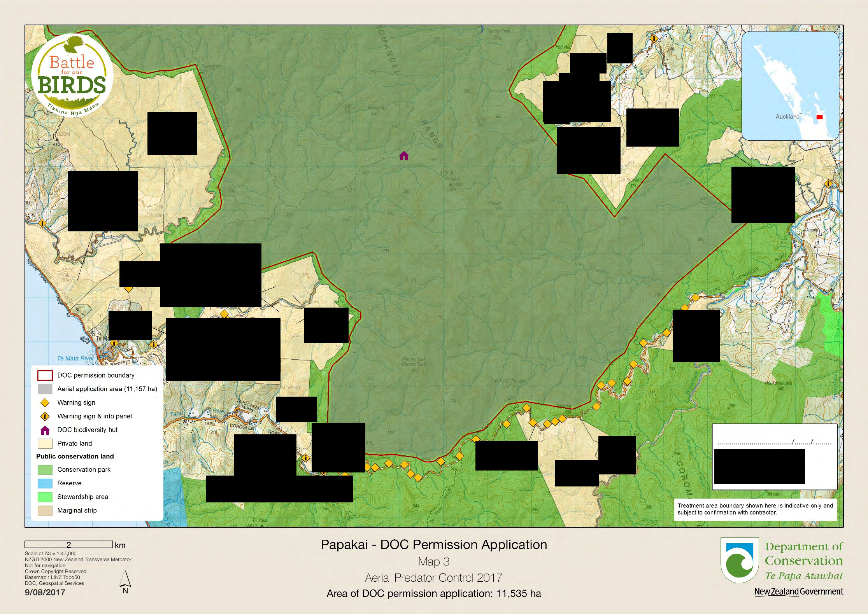The width and height of the screenshot is (868, 614).
Task: Click the 'Fog Hill' map label
Action: click(563, 47)
